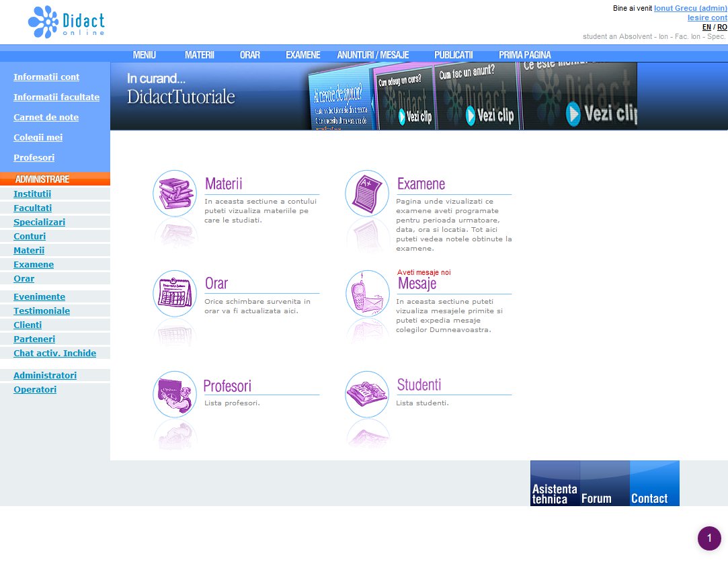Open ANUNTURI / MESAJE menu item

[373, 55]
